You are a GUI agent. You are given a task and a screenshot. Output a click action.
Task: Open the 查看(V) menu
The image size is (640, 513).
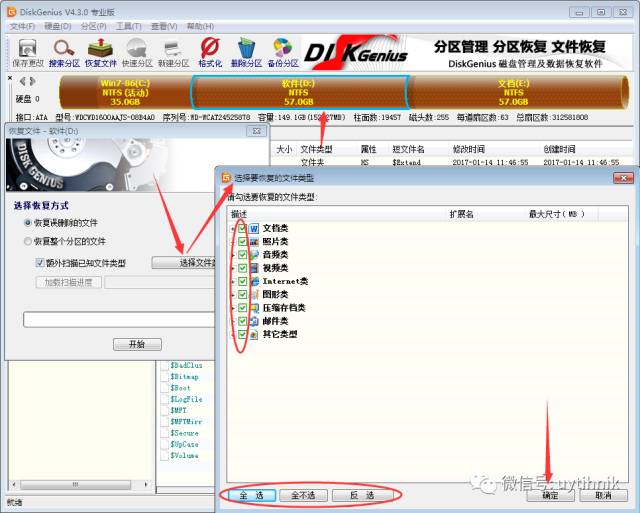click(x=164, y=27)
